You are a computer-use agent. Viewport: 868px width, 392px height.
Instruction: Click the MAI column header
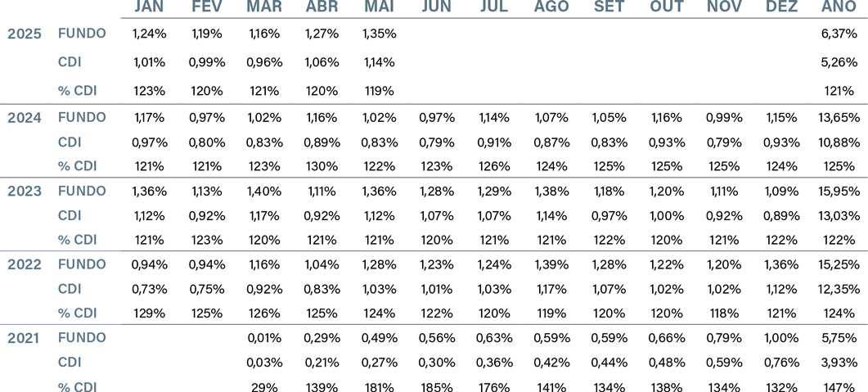click(x=380, y=6)
